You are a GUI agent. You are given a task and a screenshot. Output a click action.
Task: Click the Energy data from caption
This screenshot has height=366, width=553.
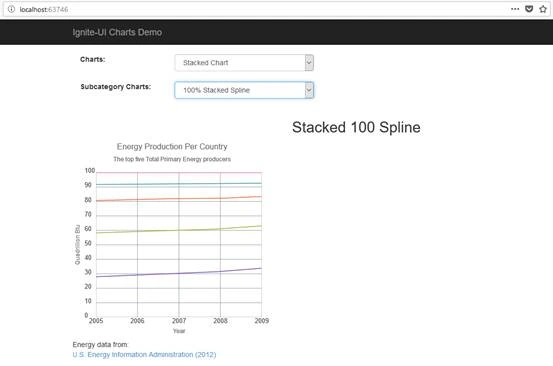[x=101, y=345]
